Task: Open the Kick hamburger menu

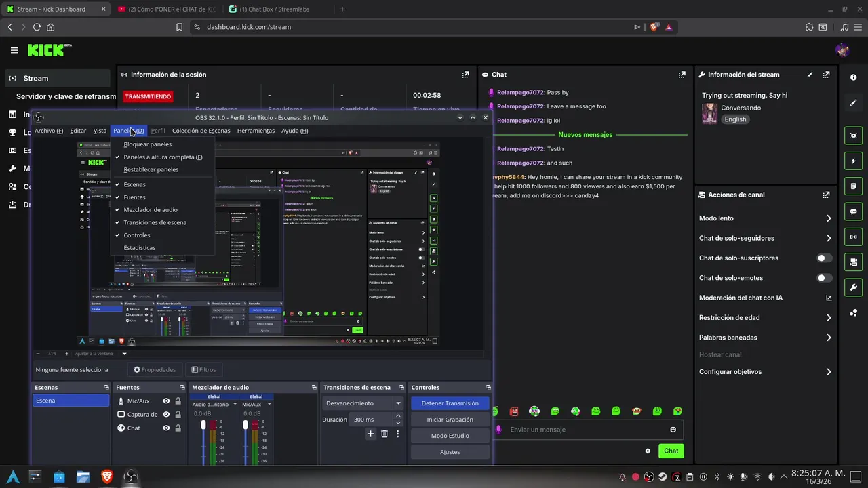Action: tap(14, 50)
